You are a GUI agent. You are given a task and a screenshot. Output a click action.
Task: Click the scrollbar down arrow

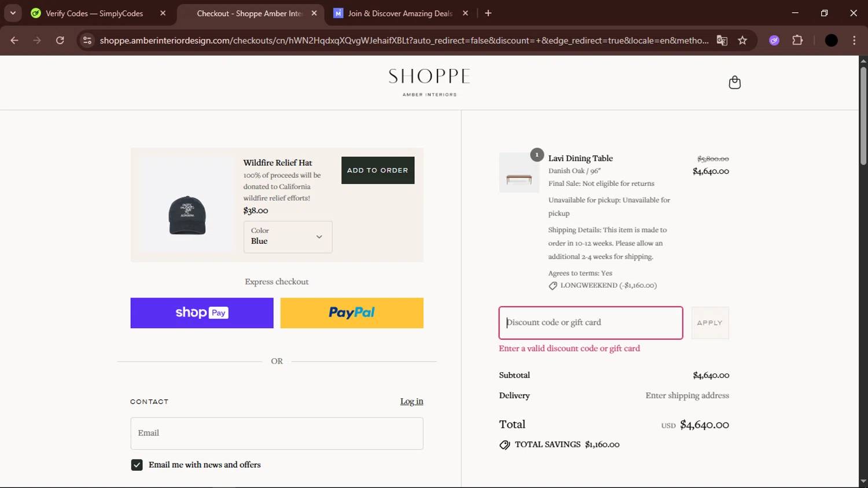[x=863, y=481]
